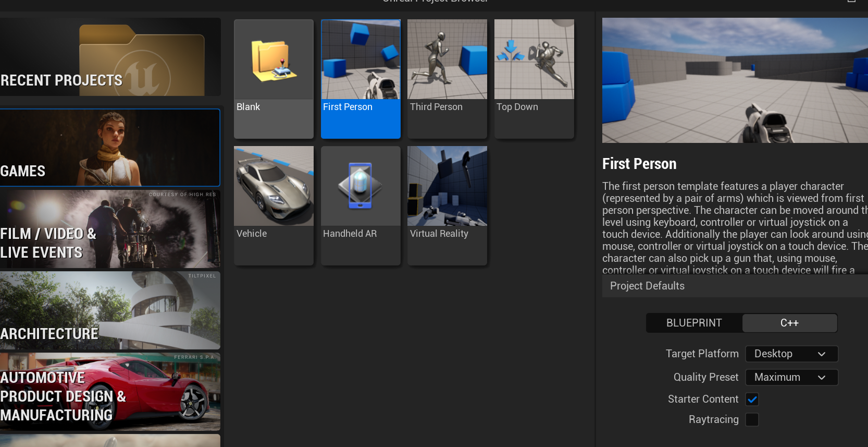Enable the Raytracing checkbox
Image resolution: width=868 pixels, height=447 pixels.
(x=752, y=419)
